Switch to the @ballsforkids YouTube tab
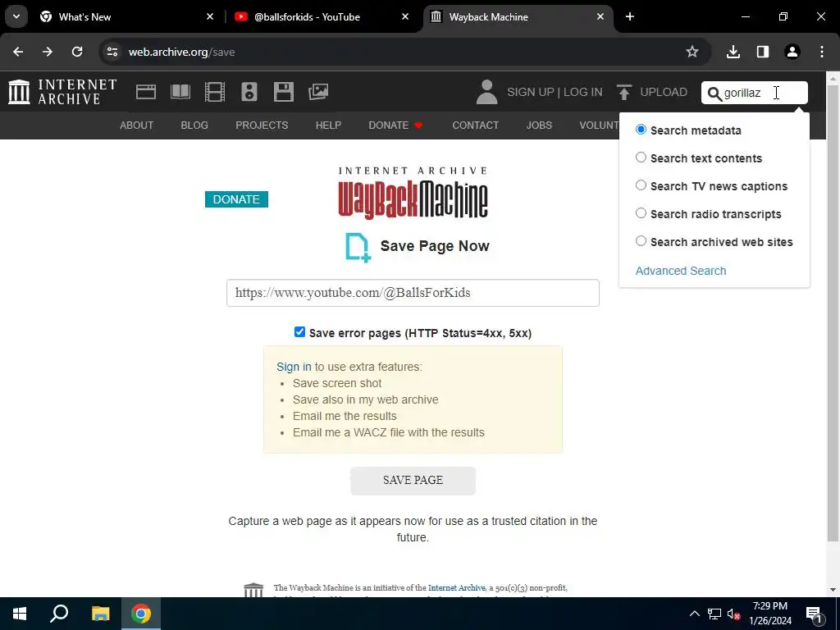Viewport: 840px width, 630px height. coord(322,17)
